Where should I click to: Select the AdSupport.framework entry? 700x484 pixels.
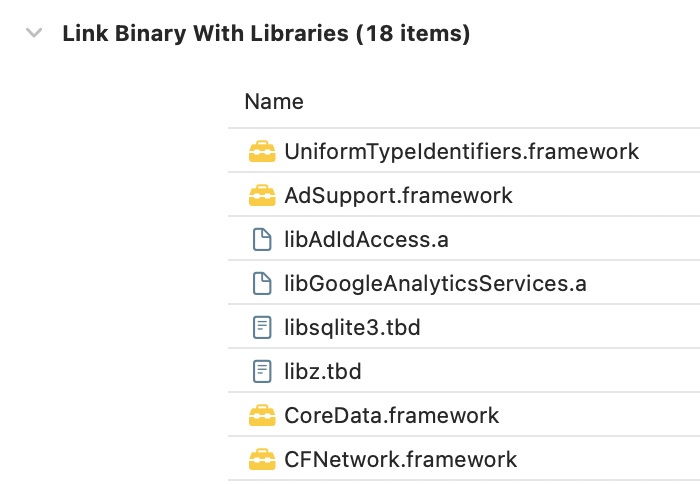point(398,195)
